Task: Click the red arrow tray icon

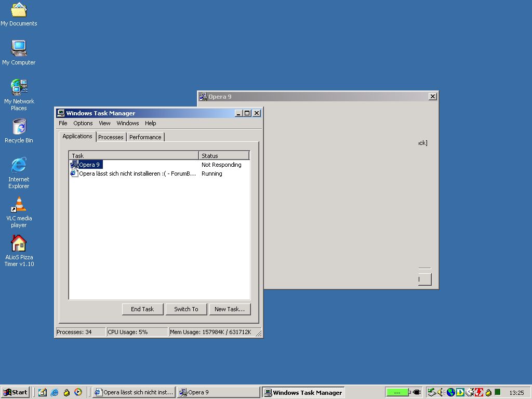Action: click(x=478, y=392)
